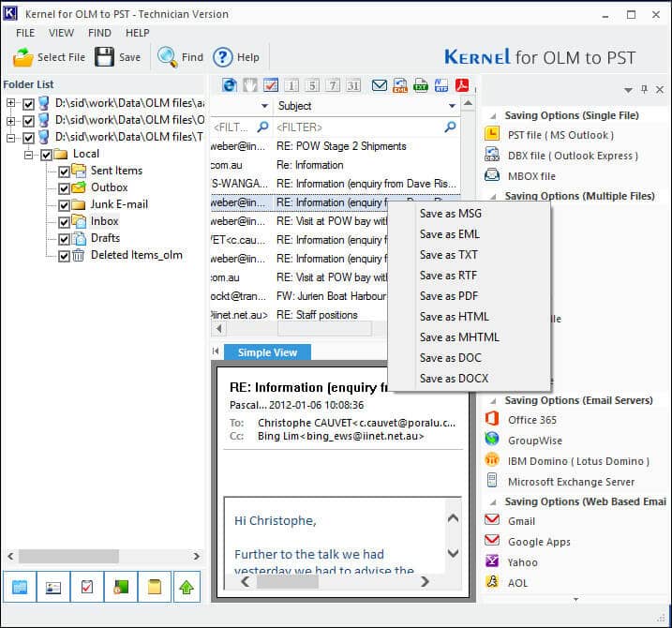This screenshot has height=628, width=672.
Task: Select the 31-day view icon
Action: pyautogui.click(x=353, y=85)
